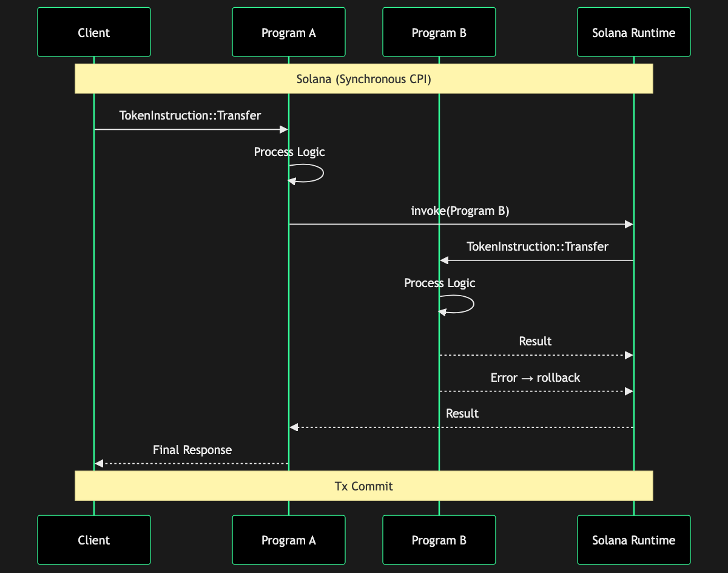Select the Program A box in the header row

click(x=289, y=32)
